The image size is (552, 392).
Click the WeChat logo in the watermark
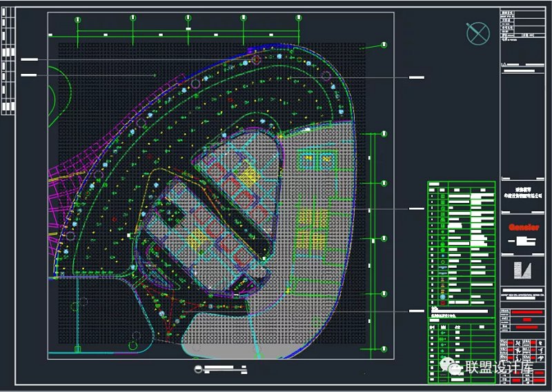[454, 366]
